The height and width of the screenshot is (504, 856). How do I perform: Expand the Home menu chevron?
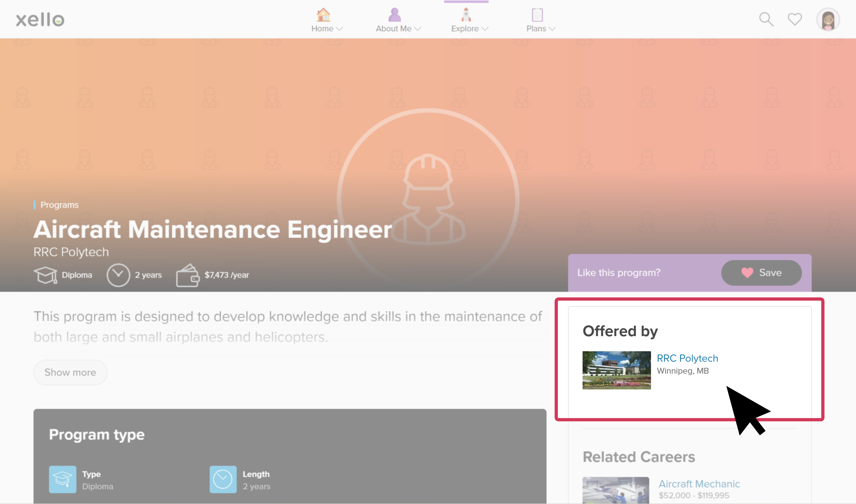(x=339, y=29)
